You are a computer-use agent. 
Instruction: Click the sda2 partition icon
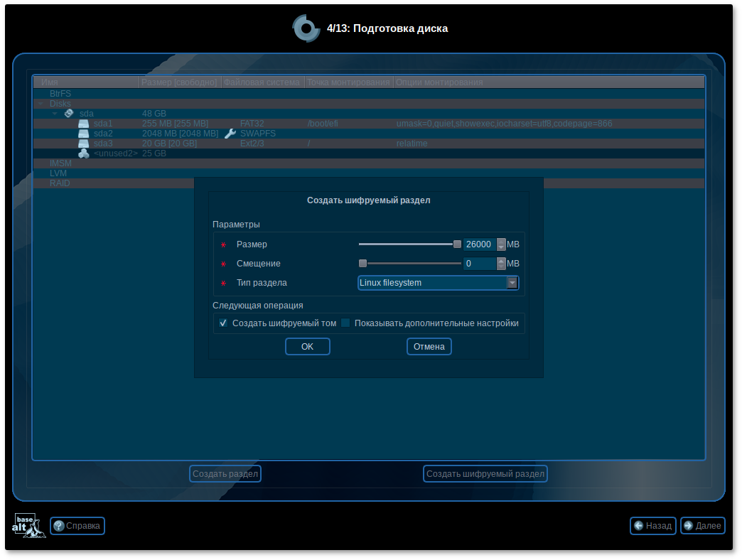tap(83, 134)
